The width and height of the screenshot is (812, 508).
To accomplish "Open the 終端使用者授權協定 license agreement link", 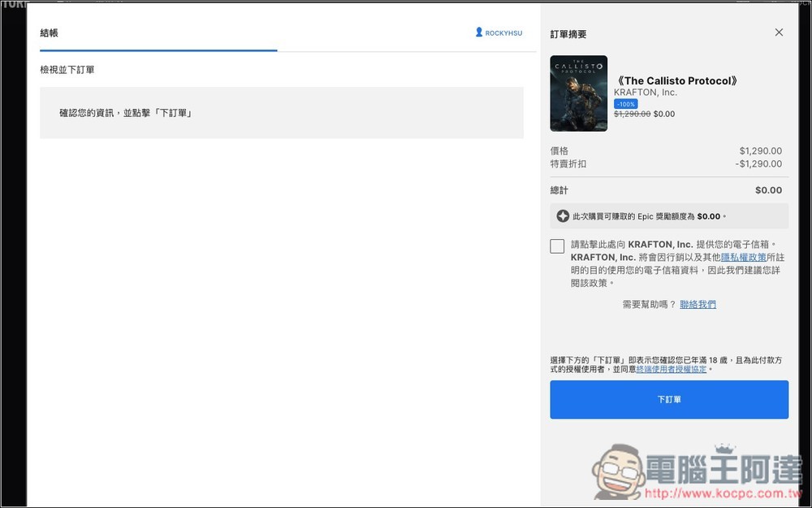I will [x=672, y=369].
